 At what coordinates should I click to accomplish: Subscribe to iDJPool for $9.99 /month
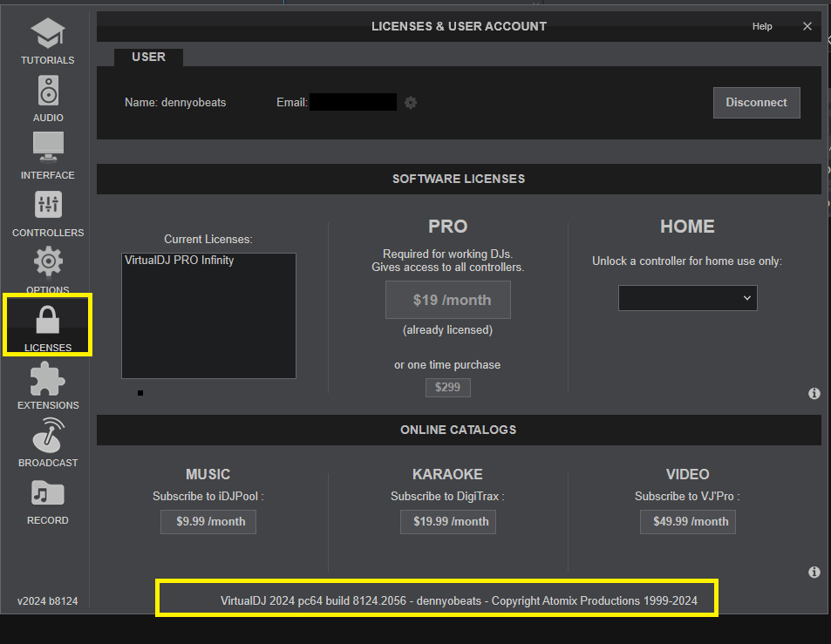(208, 522)
